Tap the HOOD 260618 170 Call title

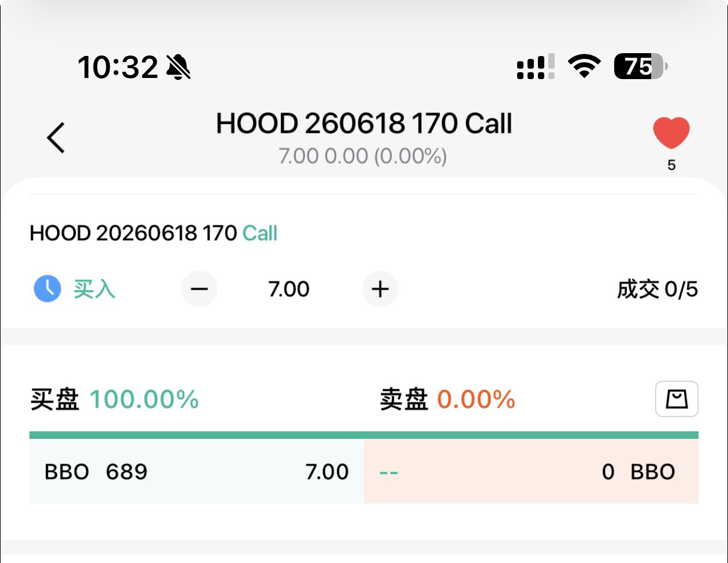click(x=364, y=124)
